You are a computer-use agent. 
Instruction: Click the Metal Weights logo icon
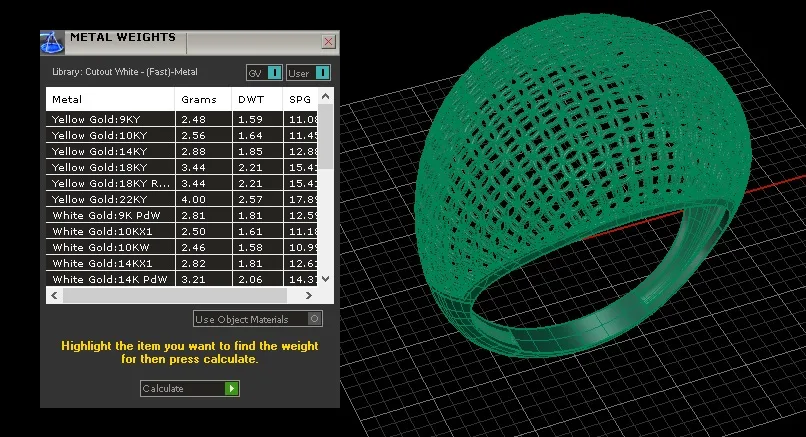52,42
